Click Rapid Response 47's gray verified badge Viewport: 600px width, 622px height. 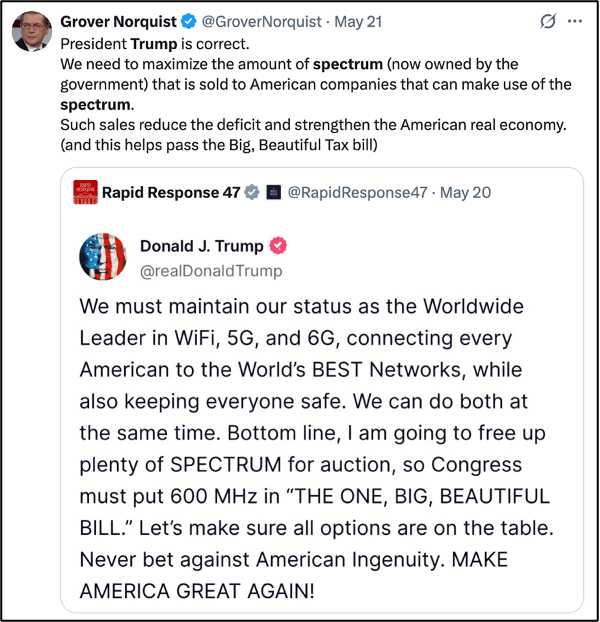pos(253,192)
